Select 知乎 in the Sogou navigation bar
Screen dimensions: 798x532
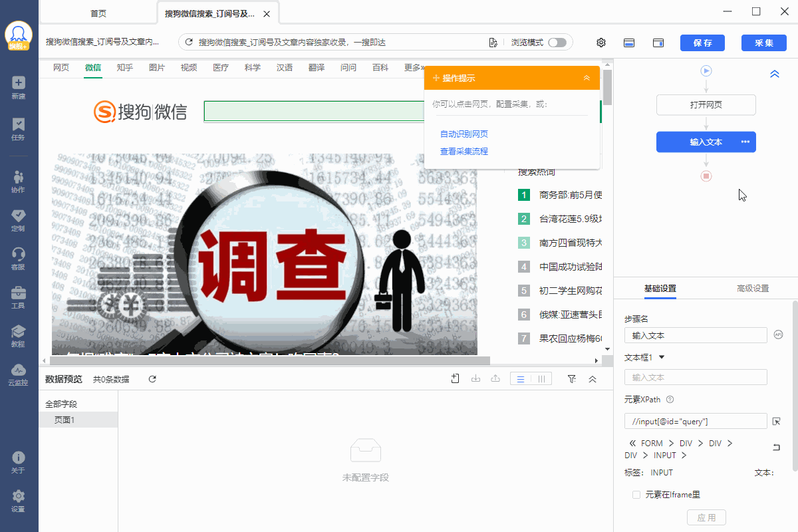(125, 68)
